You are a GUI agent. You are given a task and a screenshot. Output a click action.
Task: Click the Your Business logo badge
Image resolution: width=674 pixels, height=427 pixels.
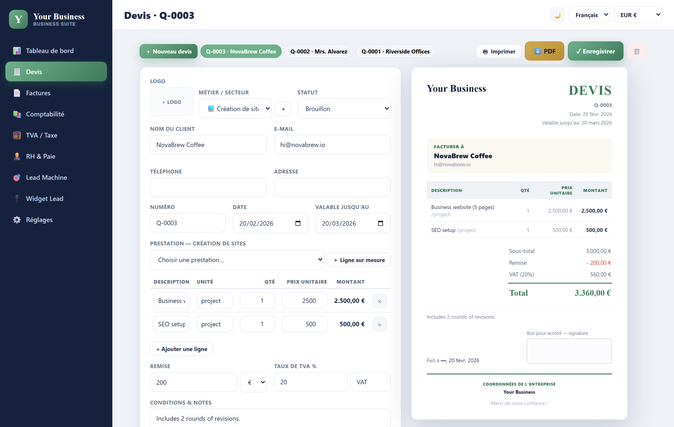(18, 19)
